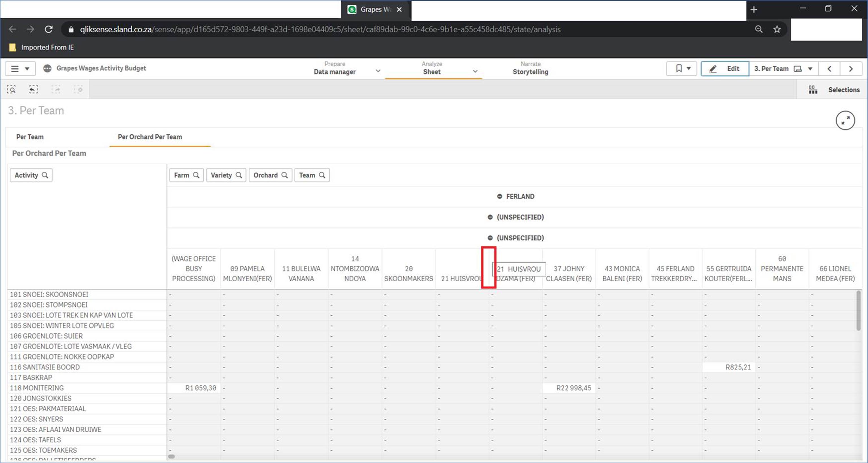Click the Edit sheet button
This screenshot has width=868, height=463.
pyautogui.click(x=725, y=69)
